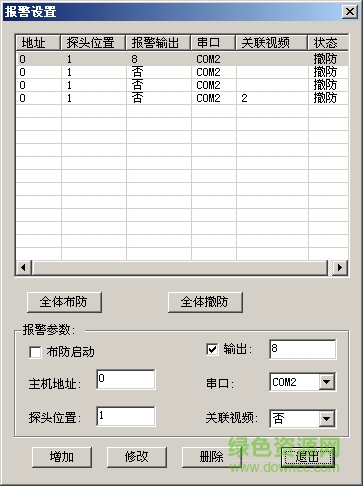The width and height of the screenshot is (363, 486).
Task: Open the 串口 COM2 dropdown
Action: coord(327,382)
